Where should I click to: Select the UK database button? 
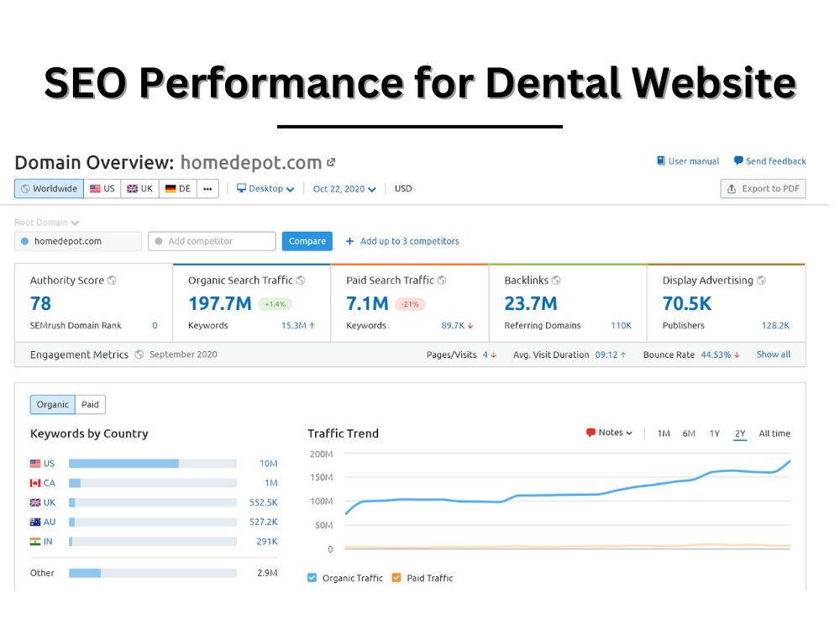click(x=139, y=188)
